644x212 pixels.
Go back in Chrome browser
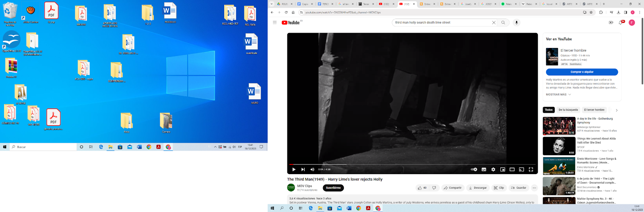[x=272, y=12]
